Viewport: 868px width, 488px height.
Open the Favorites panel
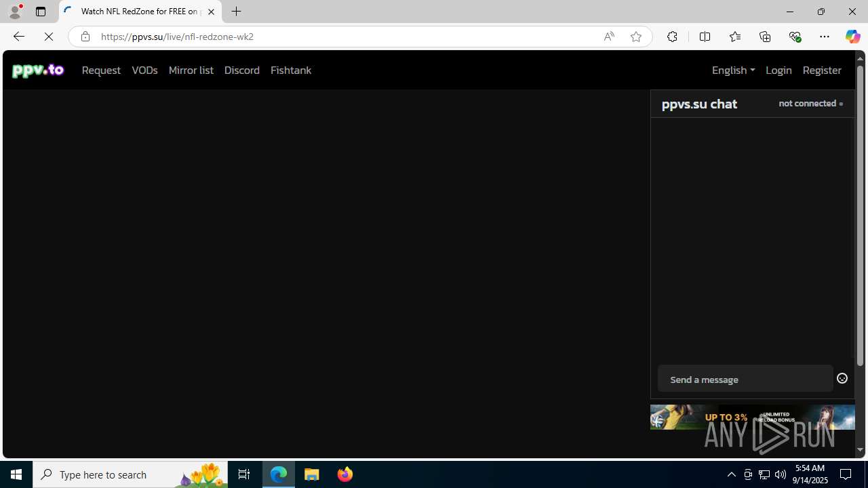point(734,37)
